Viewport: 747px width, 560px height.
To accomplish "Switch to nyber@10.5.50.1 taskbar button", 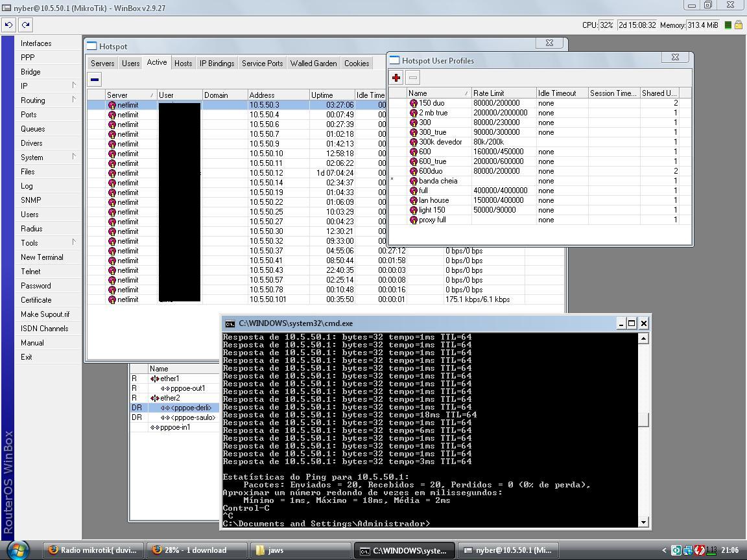I will coord(508,550).
